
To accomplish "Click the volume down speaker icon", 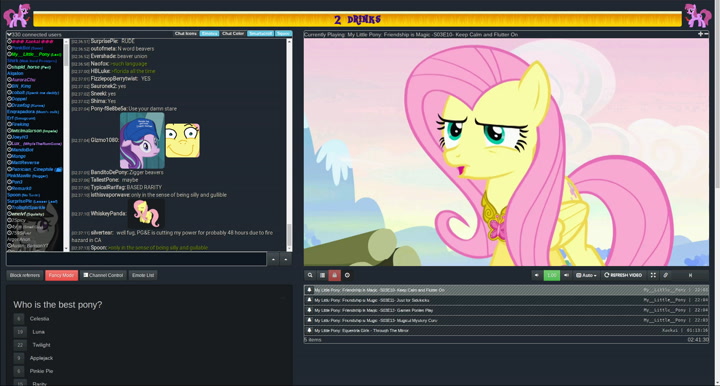I will (536, 275).
